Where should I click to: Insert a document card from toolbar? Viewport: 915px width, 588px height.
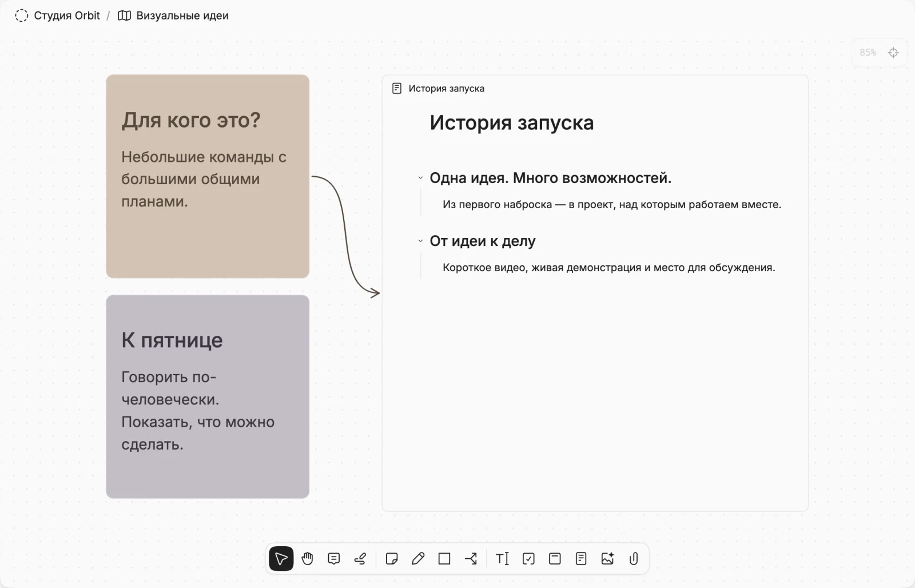click(581, 559)
